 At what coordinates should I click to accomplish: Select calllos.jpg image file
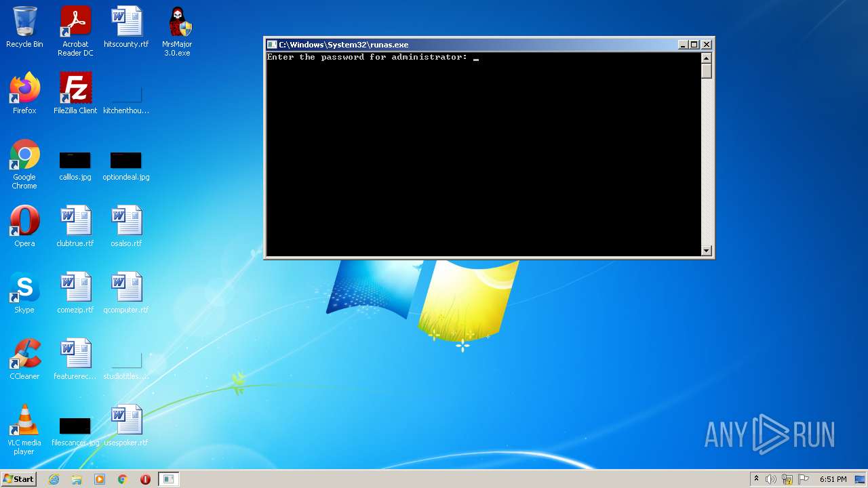point(75,165)
